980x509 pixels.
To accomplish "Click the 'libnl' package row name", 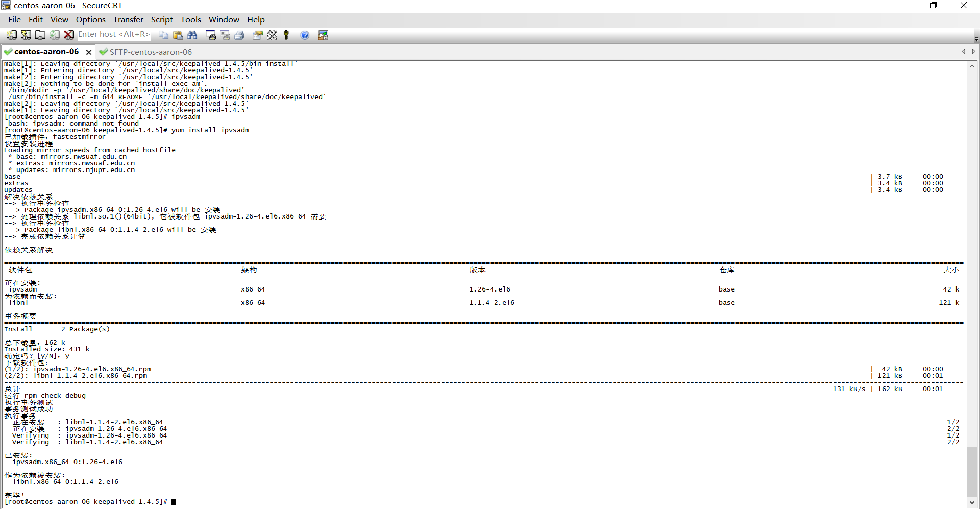I will coord(18,303).
